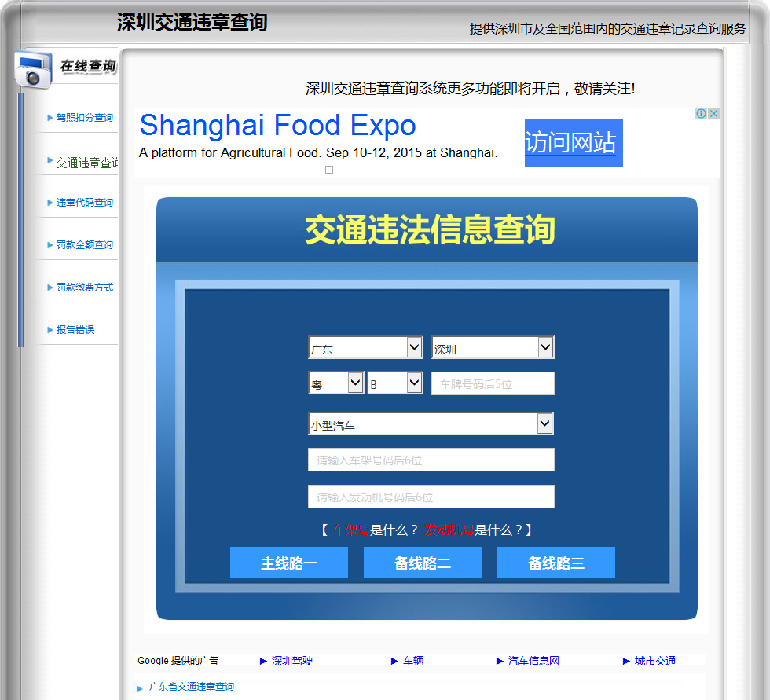770x700 pixels.
Task: Open the Shanghai Food Expo ad title
Action: pyautogui.click(x=278, y=125)
